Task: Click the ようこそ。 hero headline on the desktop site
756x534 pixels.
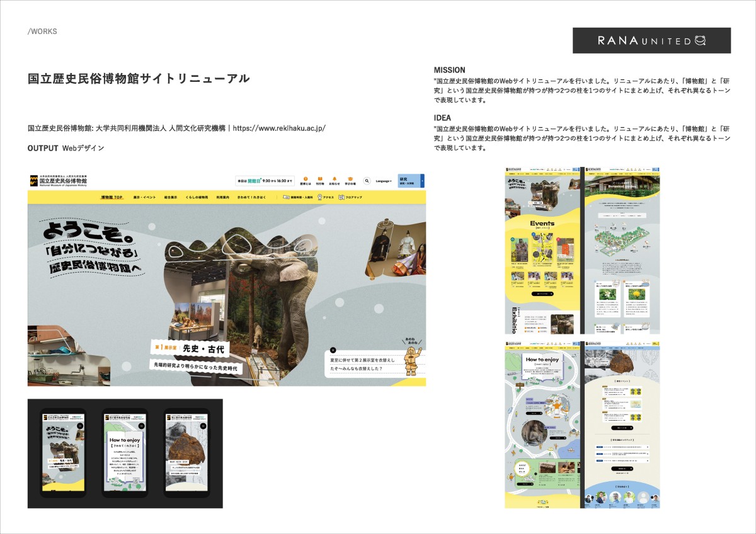Action: click(91, 249)
